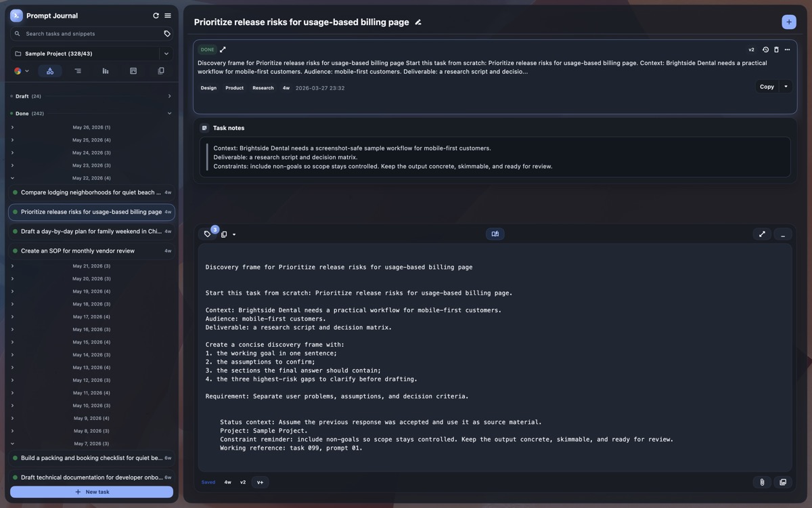Expand the Draft (24) group
The image size is (812, 508).
[x=91, y=96]
